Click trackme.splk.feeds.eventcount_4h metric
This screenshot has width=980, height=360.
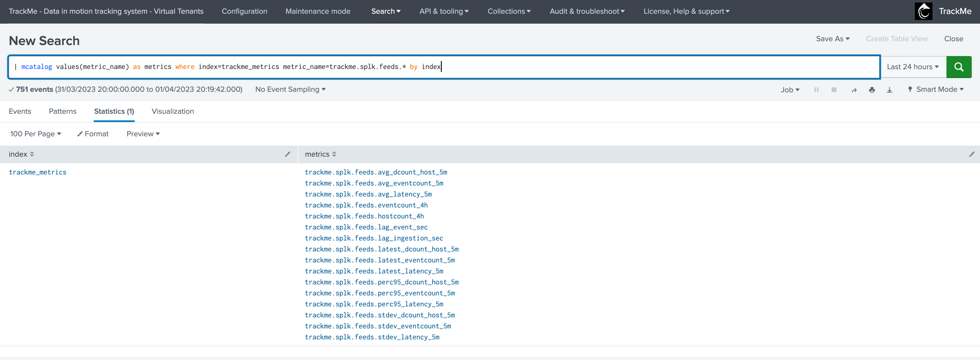click(x=366, y=206)
